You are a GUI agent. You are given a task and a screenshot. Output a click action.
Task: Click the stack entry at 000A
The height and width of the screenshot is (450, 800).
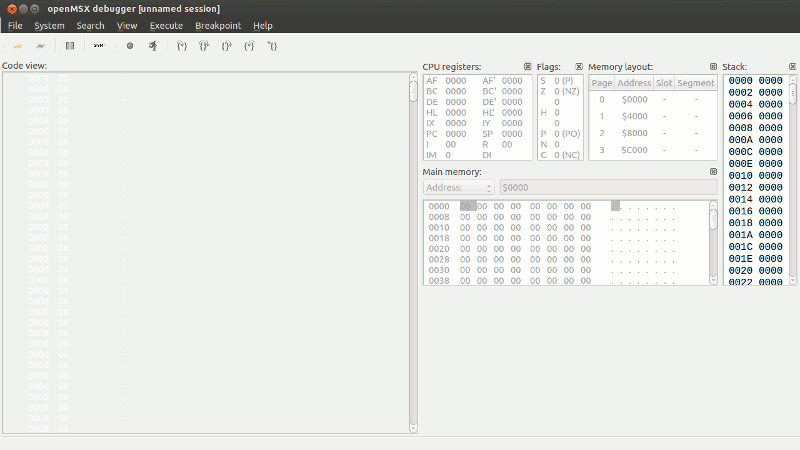click(x=756, y=140)
